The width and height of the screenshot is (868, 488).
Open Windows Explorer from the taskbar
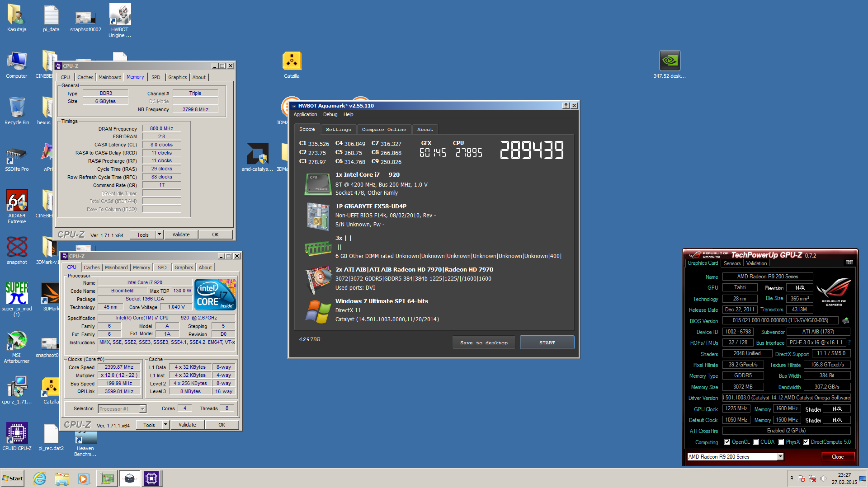point(62,479)
